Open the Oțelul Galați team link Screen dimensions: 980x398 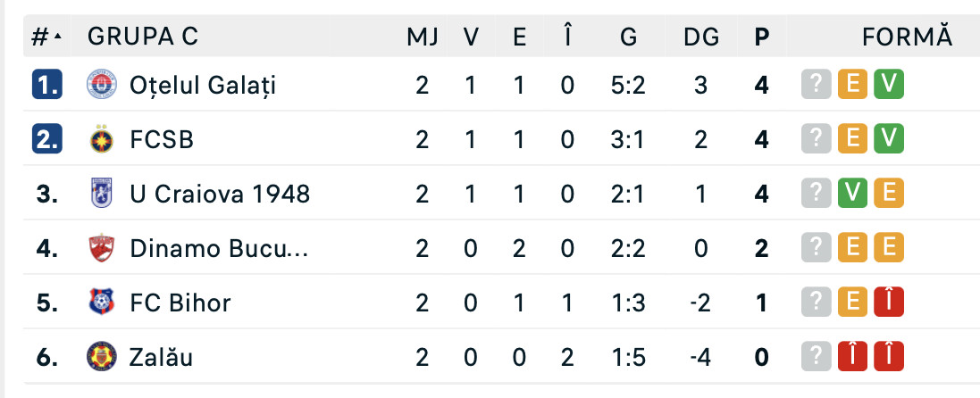[203, 86]
